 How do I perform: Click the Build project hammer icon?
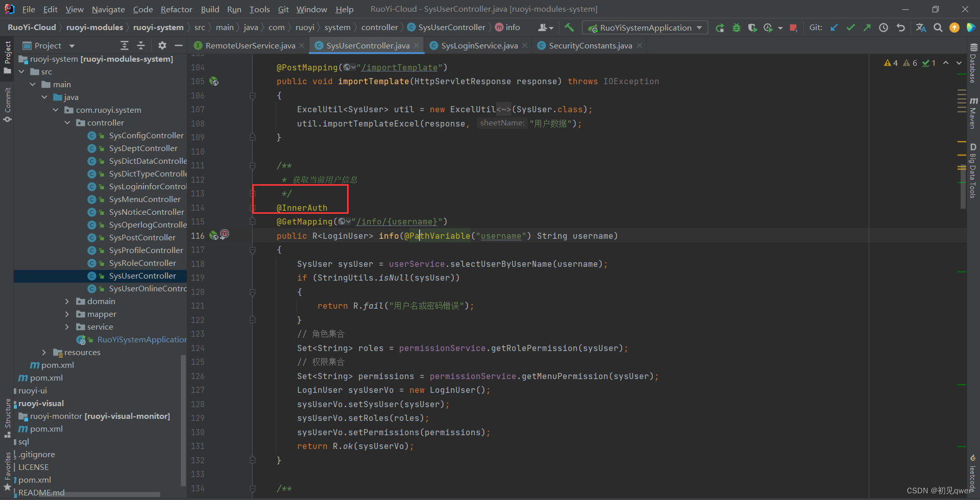point(570,28)
